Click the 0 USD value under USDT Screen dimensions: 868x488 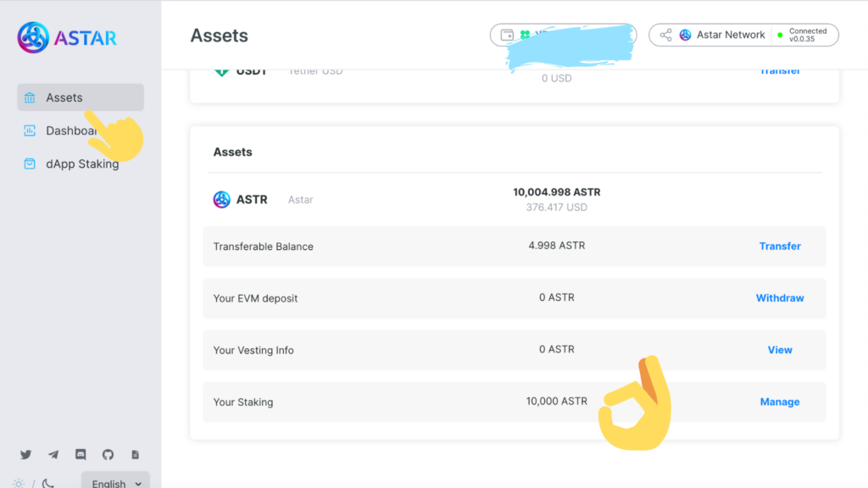click(x=556, y=79)
